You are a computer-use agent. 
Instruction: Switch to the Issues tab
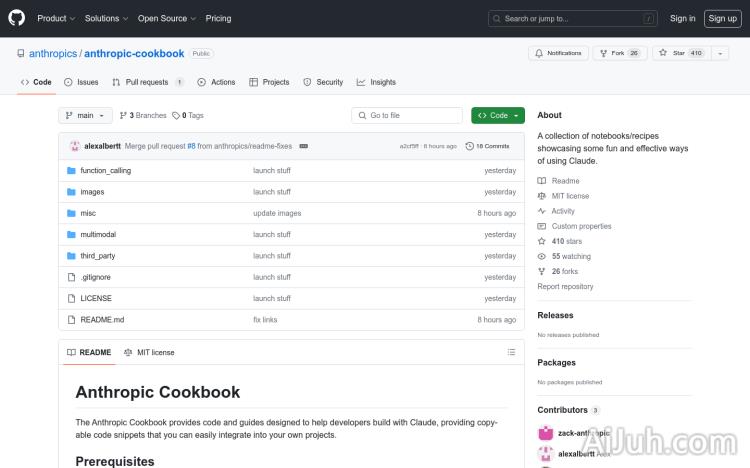tap(81, 82)
